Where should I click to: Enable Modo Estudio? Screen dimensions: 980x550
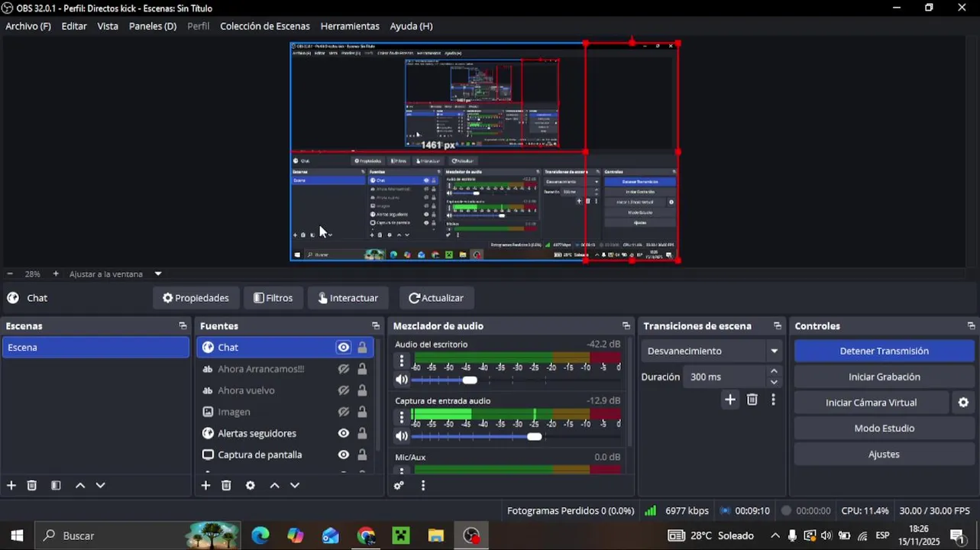(x=885, y=429)
